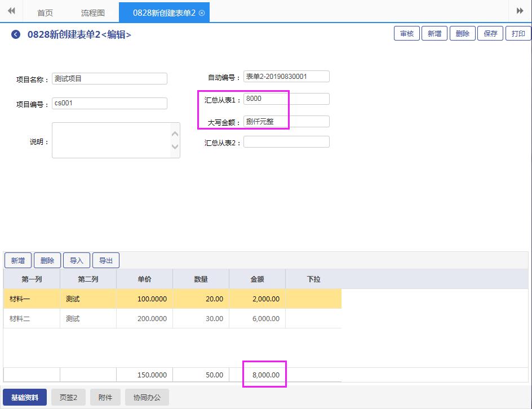Viewport: 532px width, 409px height.
Task: Click top toolbar 删除 button
Action: point(462,34)
